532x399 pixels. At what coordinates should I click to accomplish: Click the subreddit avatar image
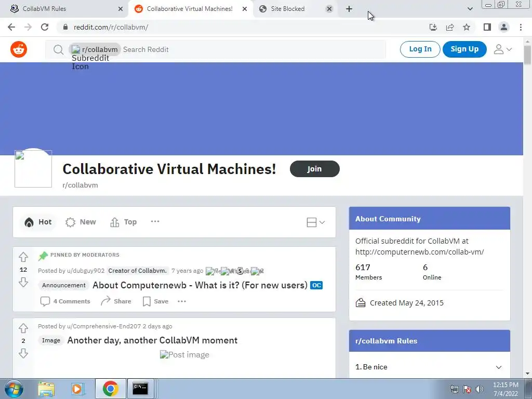click(x=33, y=169)
